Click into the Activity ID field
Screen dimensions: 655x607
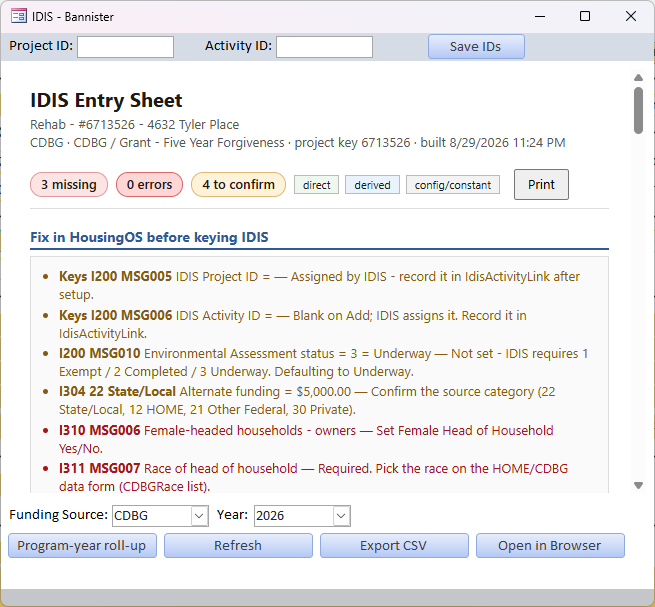click(x=324, y=47)
